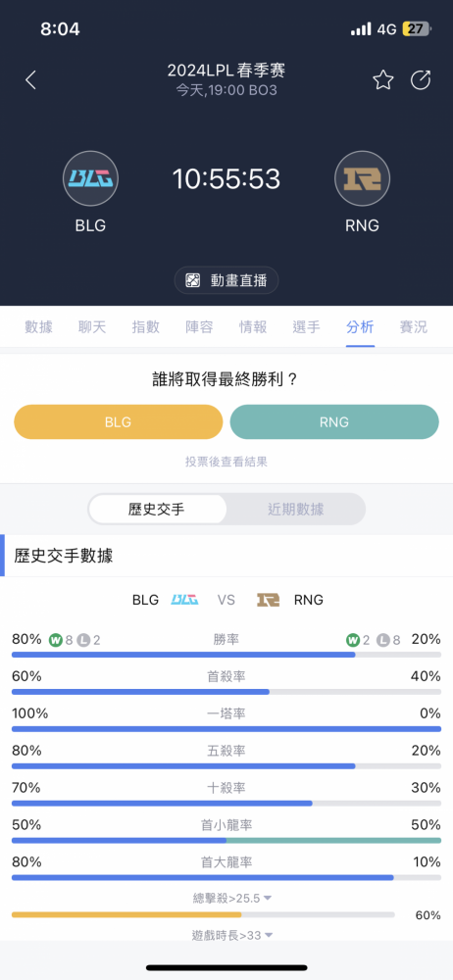This screenshot has height=980, width=453.
Task: Tap small RNG logo in head-to-head row
Action: (269, 600)
